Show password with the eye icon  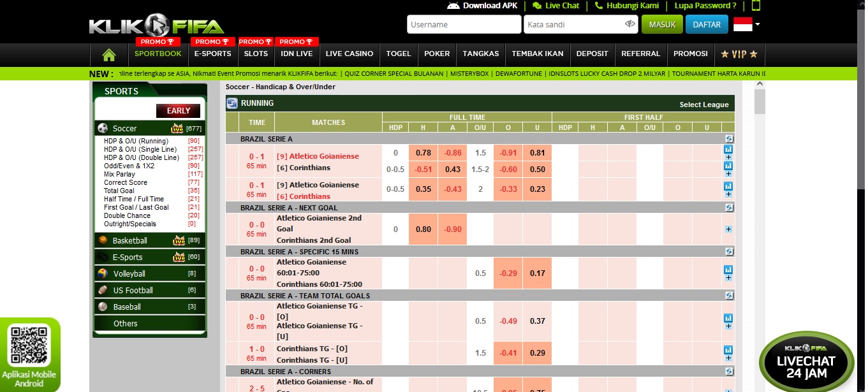point(630,24)
